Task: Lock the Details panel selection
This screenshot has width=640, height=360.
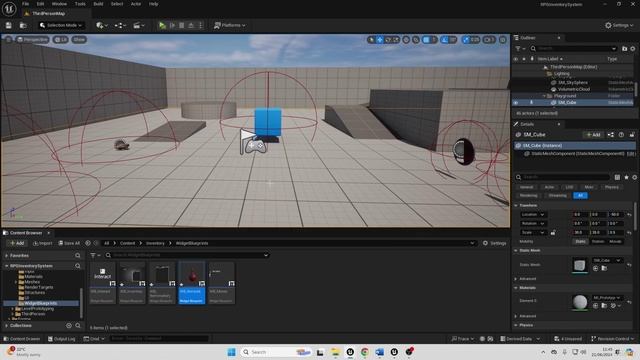Action: tap(632, 135)
